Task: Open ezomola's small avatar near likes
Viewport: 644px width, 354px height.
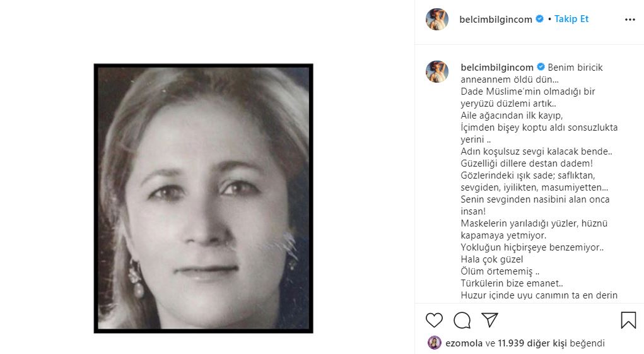Action: click(434, 343)
